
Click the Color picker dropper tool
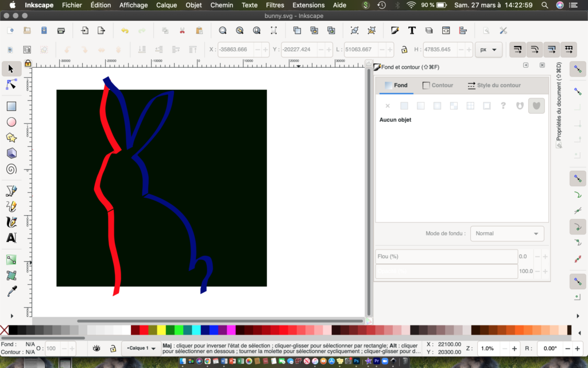[x=11, y=292]
